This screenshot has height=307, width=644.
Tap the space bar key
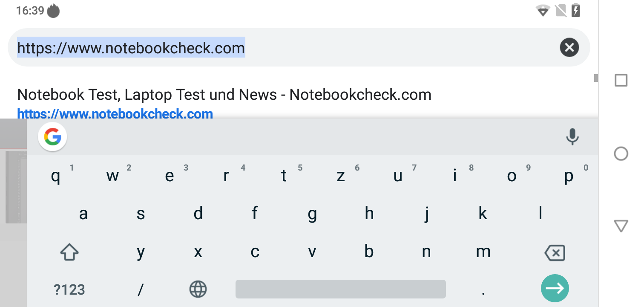(340, 289)
